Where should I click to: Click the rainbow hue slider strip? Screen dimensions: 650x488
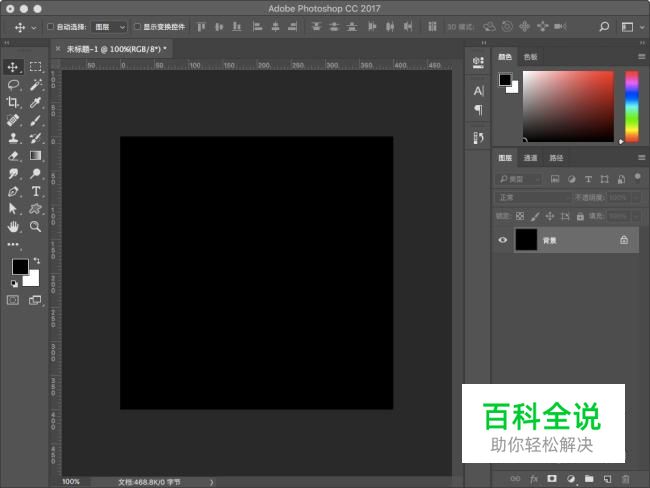[x=632, y=106]
